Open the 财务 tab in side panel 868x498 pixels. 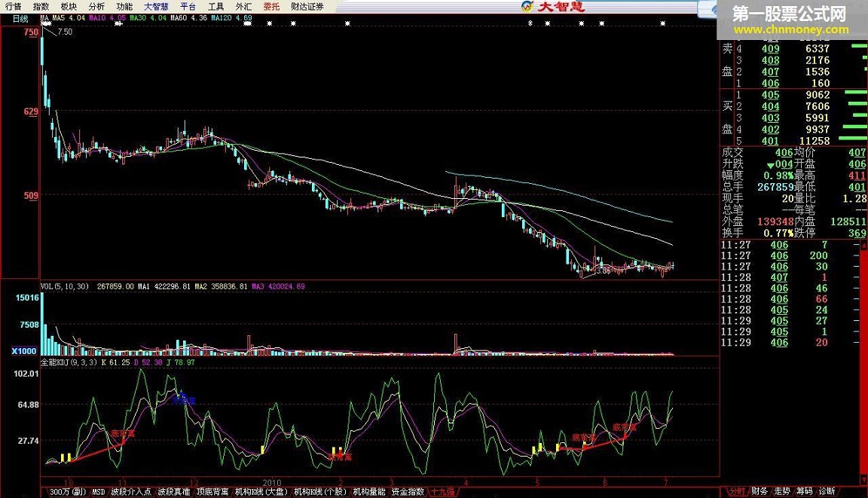759,491
